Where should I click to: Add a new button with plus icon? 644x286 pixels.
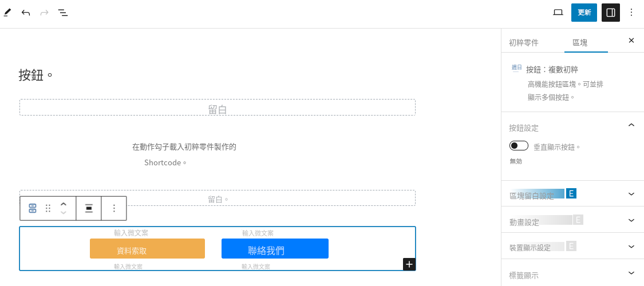coord(409,265)
